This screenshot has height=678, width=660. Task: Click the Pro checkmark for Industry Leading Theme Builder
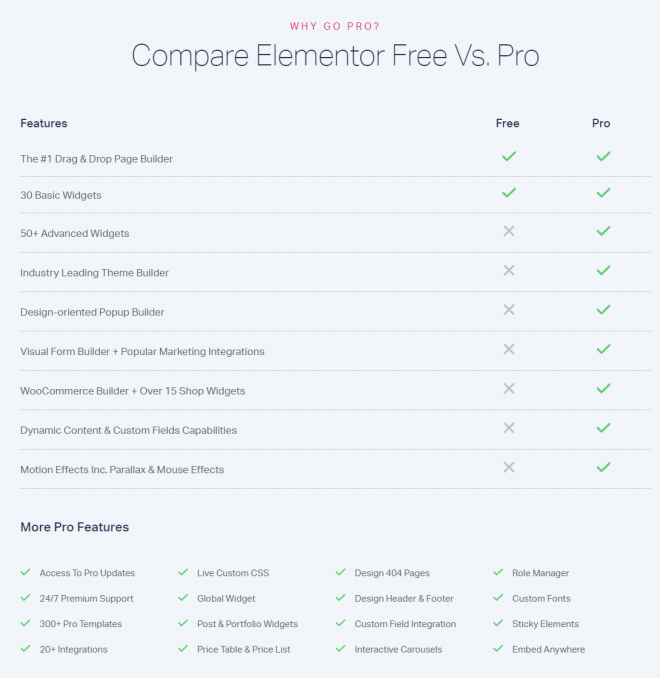pos(603,270)
